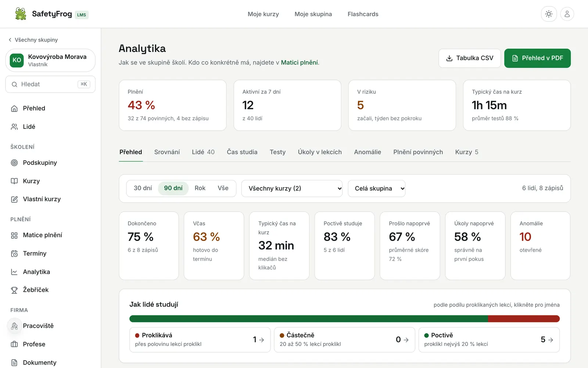Image resolution: width=588 pixels, height=368 pixels.
Task: Click the Žebříček trophy icon
Action: point(14,290)
